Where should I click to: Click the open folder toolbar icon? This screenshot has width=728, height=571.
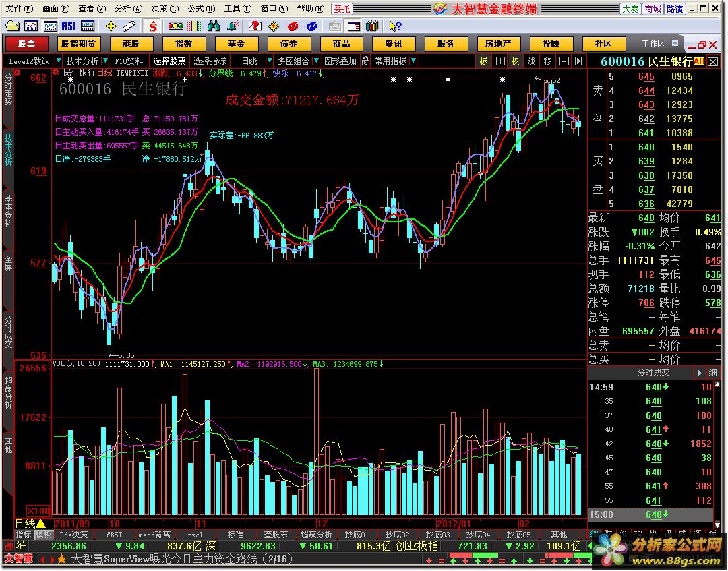12,26
